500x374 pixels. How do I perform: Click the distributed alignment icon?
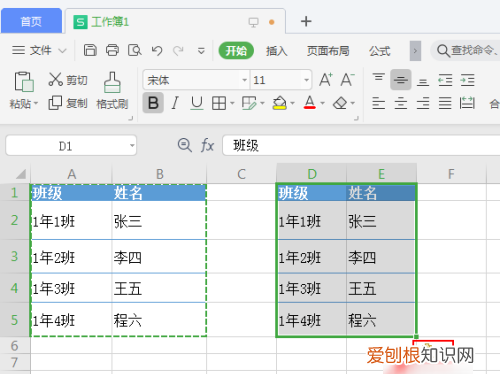[467, 103]
